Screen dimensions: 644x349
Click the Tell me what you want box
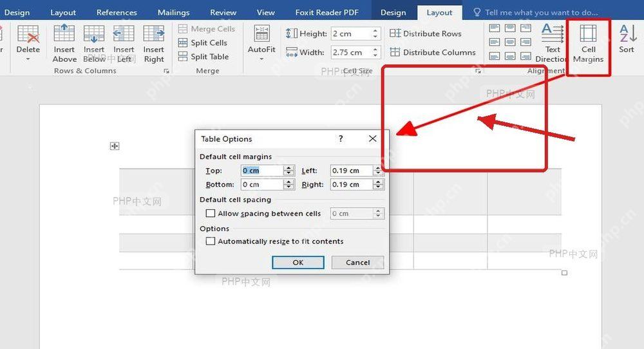tap(536, 12)
